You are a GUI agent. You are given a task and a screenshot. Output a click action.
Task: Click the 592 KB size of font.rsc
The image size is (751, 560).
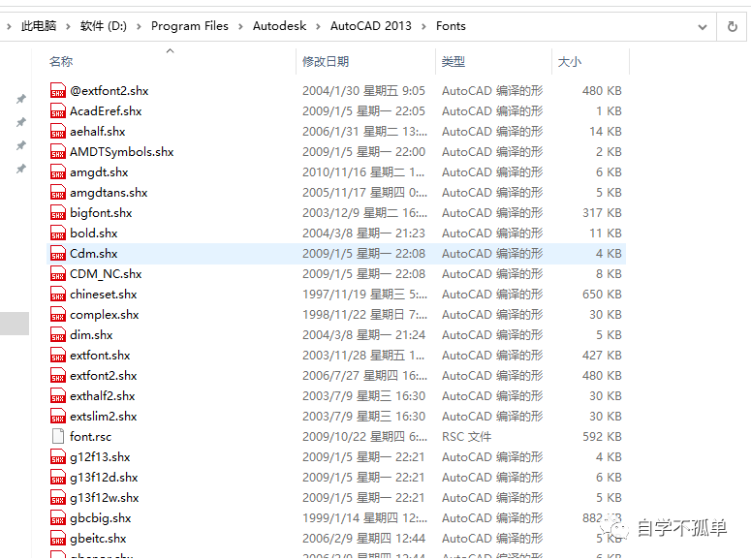pos(602,436)
